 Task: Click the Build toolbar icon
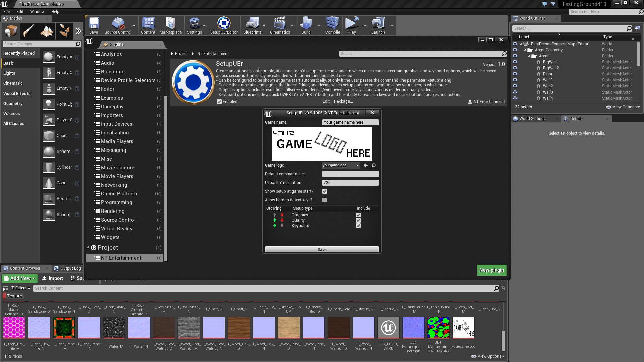306,25
